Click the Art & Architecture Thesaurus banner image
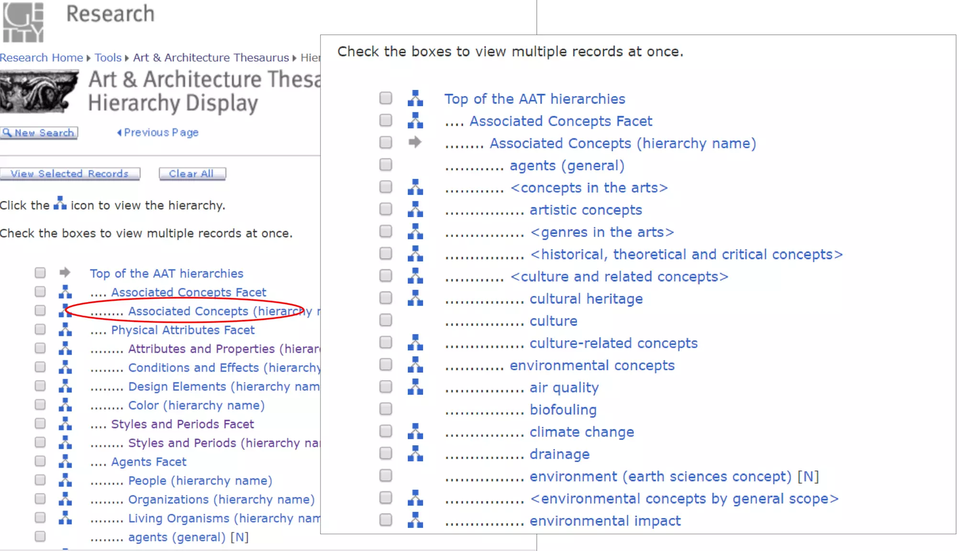Screen dimensions: 980x551 [x=39, y=91]
